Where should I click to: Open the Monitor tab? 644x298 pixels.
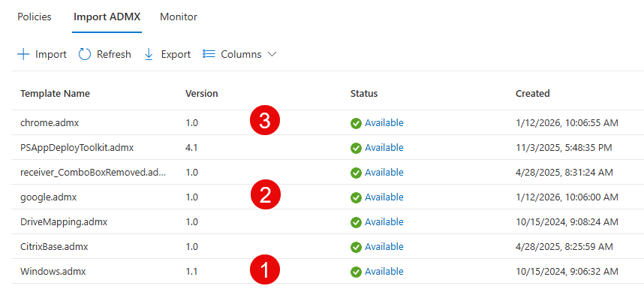(179, 17)
